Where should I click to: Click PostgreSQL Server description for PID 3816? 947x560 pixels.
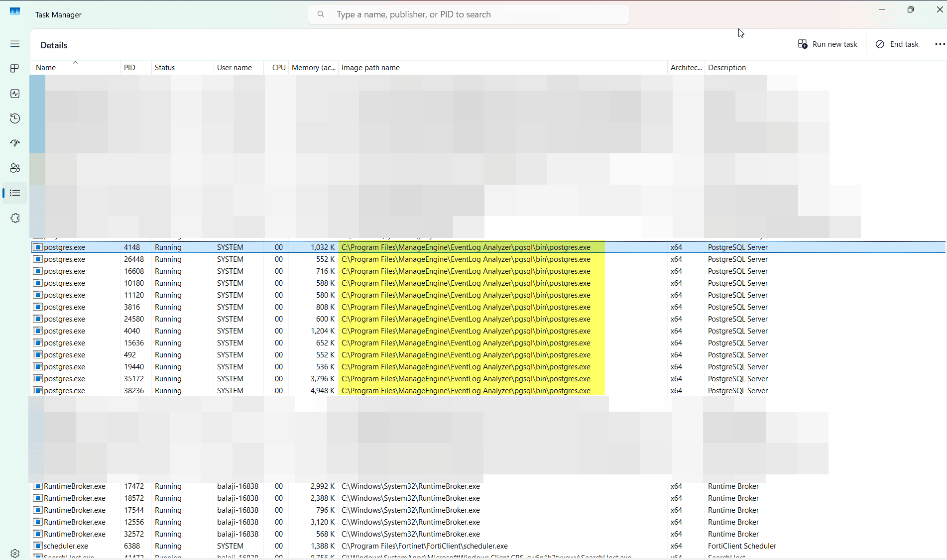738,307
